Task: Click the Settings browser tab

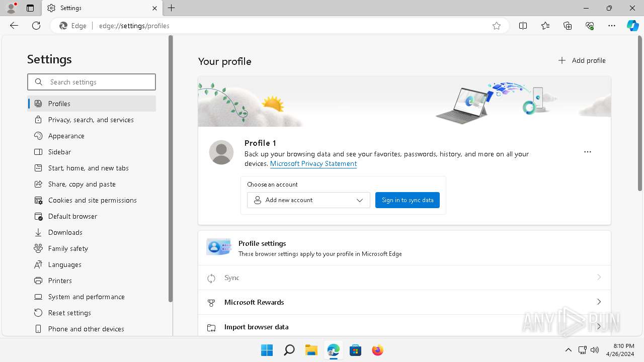Action: [x=102, y=8]
